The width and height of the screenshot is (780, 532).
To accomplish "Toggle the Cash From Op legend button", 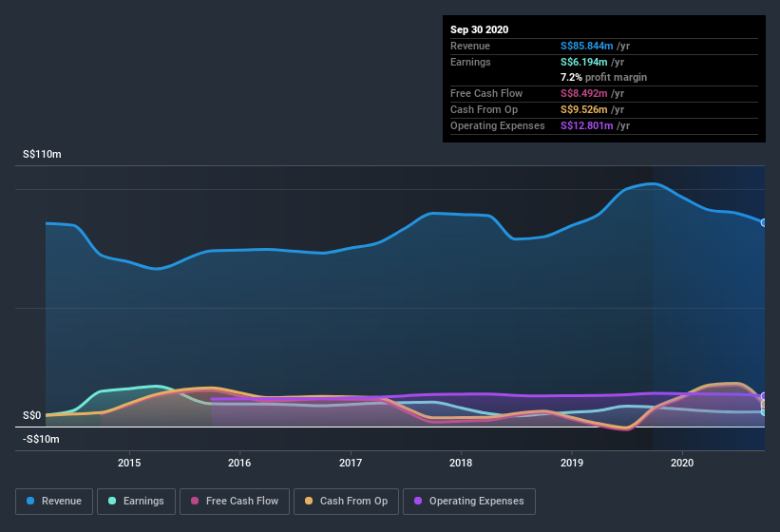I will 346,502.
